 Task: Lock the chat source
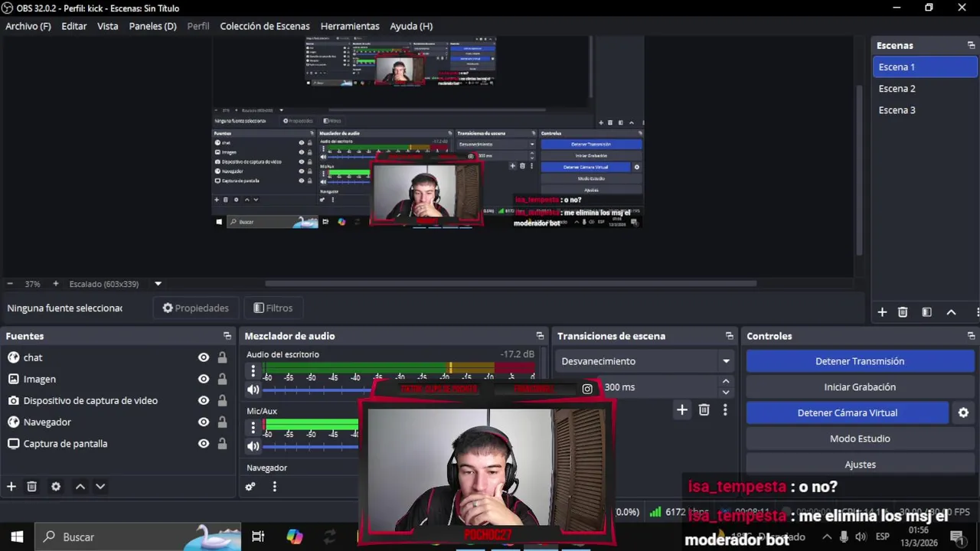[x=222, y=357]
